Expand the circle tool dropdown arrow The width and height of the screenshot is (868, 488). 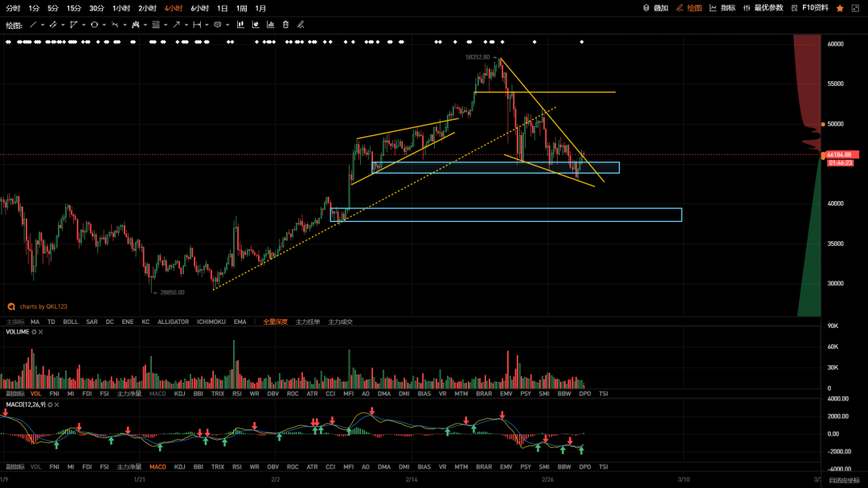[104, 25]
